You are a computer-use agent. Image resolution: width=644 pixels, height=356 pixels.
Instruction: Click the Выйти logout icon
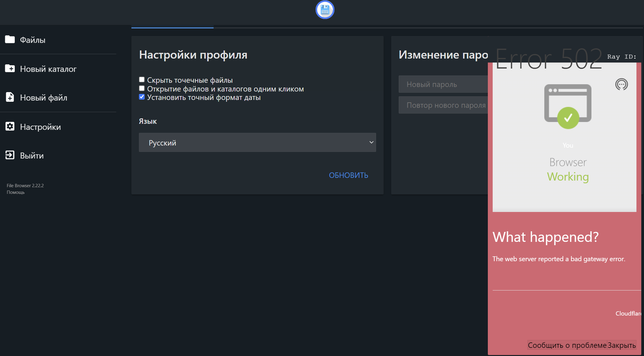coord(10,155)
